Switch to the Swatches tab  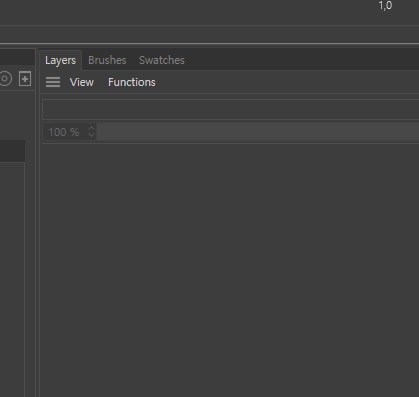162,60
